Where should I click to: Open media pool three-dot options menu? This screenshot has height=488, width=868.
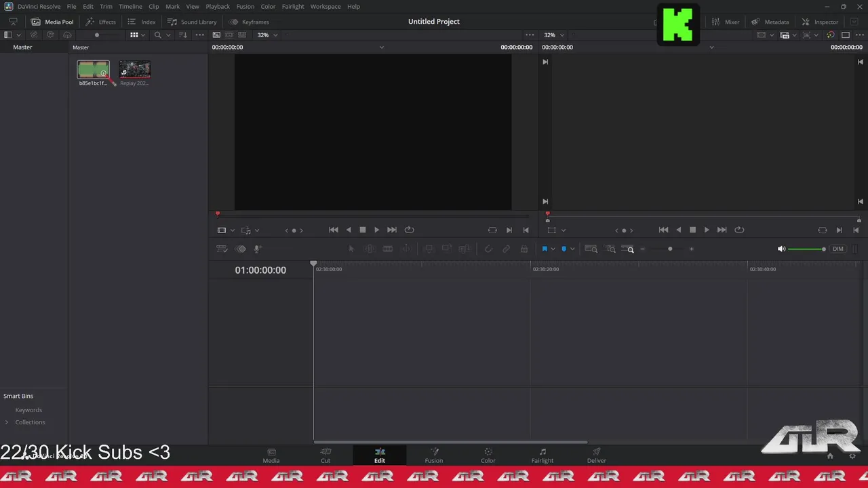click(x=199, y=35)
